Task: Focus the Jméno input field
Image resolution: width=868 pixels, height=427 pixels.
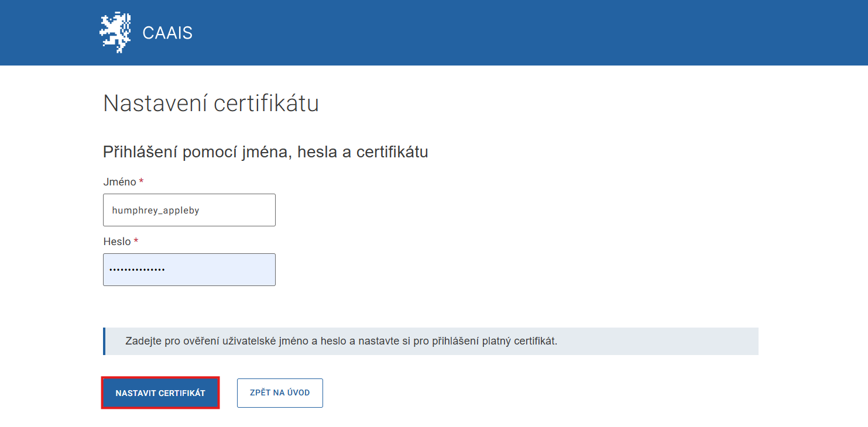Action: (x=189, y=210)
